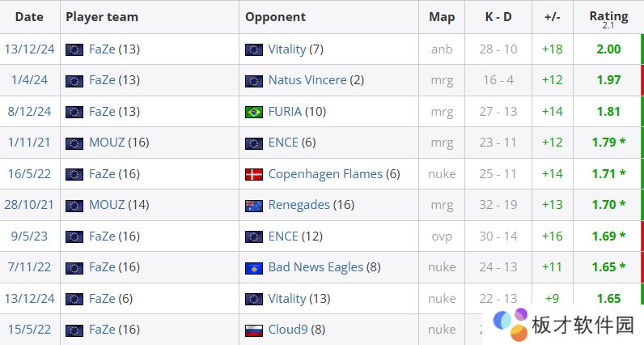
Task: Sort table by the Date column header
Action: [29, 17]
